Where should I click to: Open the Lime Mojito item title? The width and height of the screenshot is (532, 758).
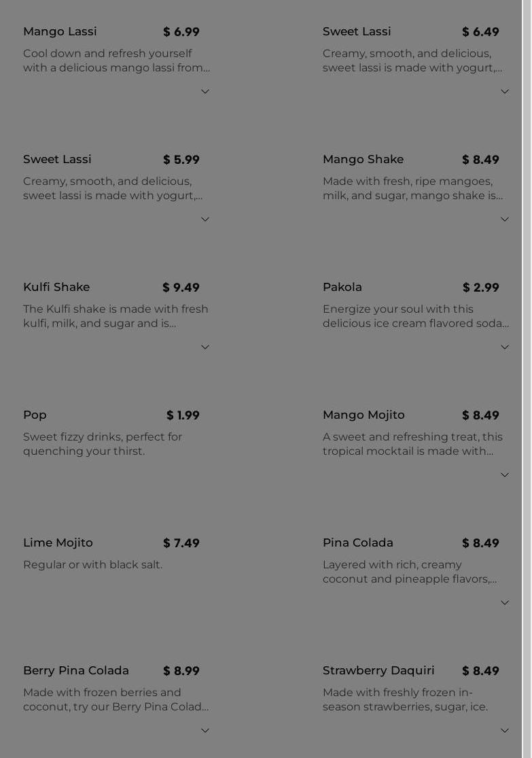(x=58, y=542)
